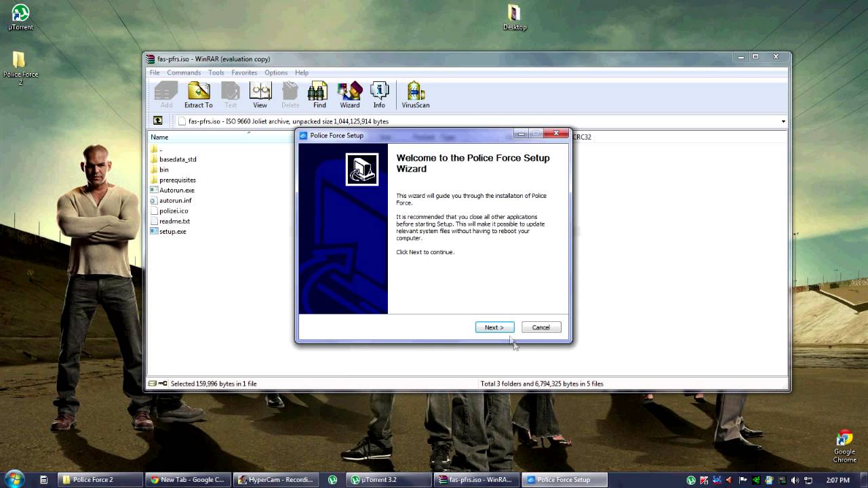
Task: Launch the Wizard tool in WinRAR
Action: click(350, 95)
